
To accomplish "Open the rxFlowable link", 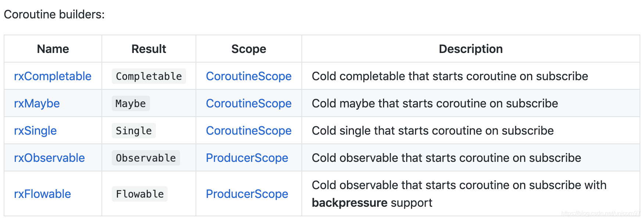I will [42, 194].
